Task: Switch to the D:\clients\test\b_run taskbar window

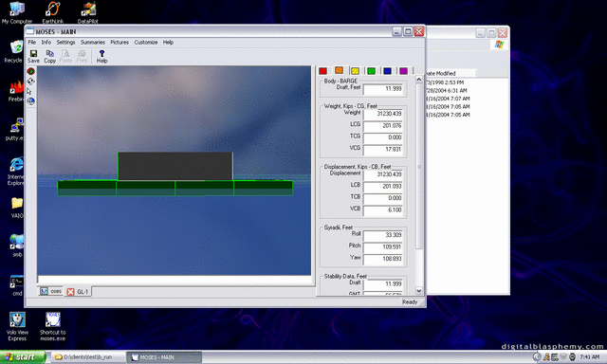Action: [x=88, y=357]
